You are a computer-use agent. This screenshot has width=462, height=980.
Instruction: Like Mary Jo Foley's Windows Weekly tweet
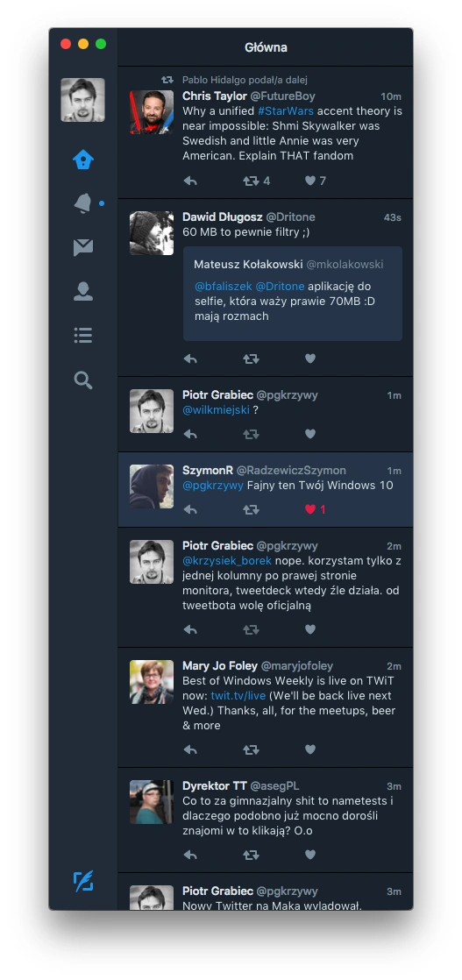pos(310,749)
